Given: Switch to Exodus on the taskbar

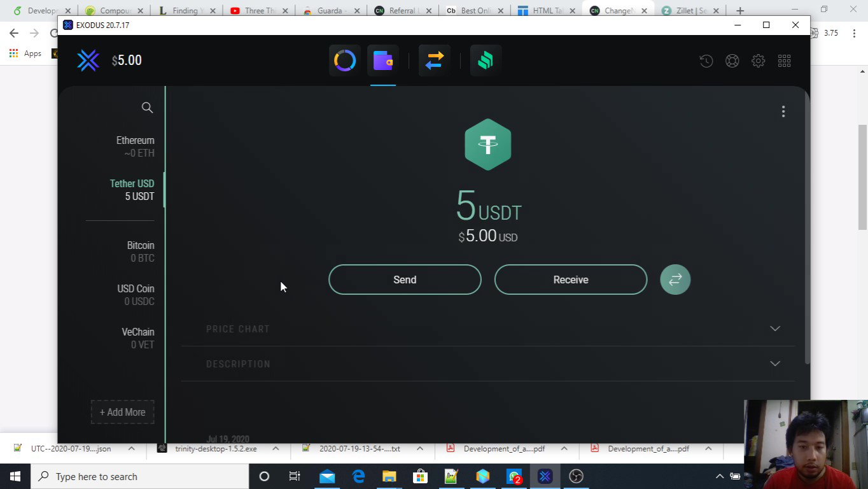Looking at the screenshot, I should pos(545,476).
